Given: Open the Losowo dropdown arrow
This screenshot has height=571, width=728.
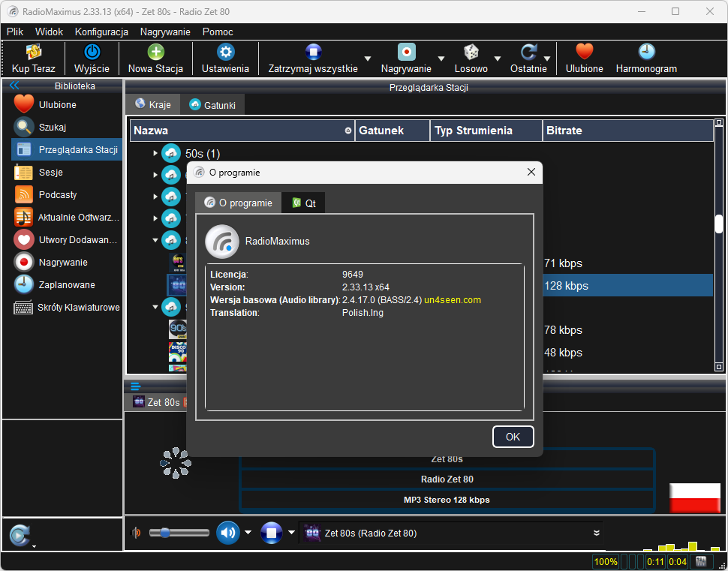Looking at the screenshot, I should pyautogui.click(x=498, y=59).
